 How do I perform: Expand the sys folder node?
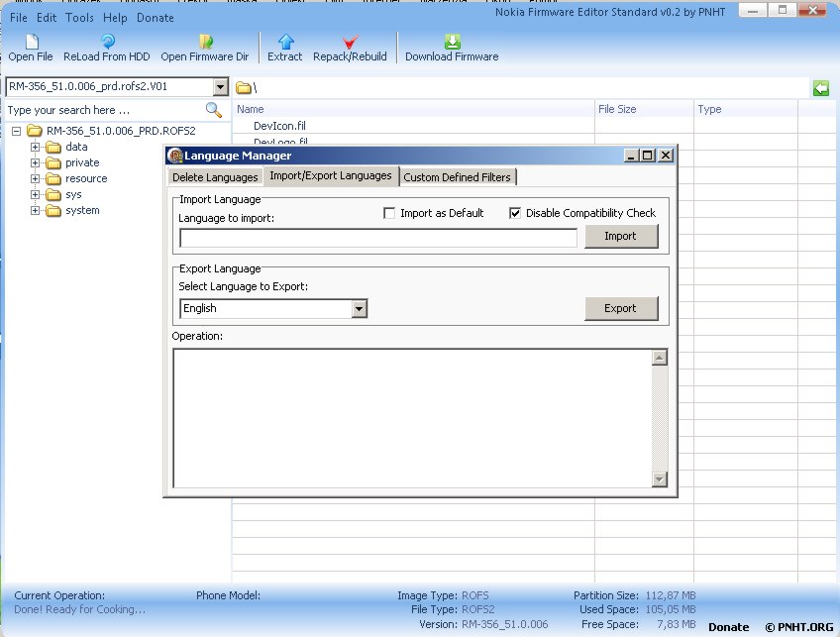(35, 194)
